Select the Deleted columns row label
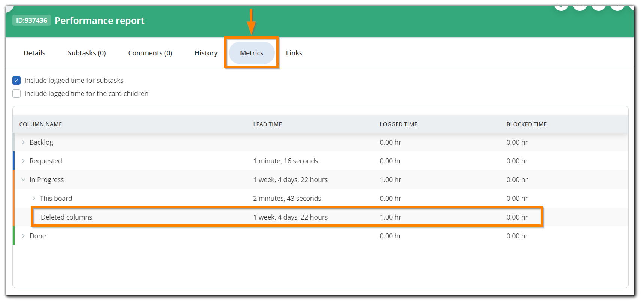Screen dimensions: 644x305 pos(66,217)
